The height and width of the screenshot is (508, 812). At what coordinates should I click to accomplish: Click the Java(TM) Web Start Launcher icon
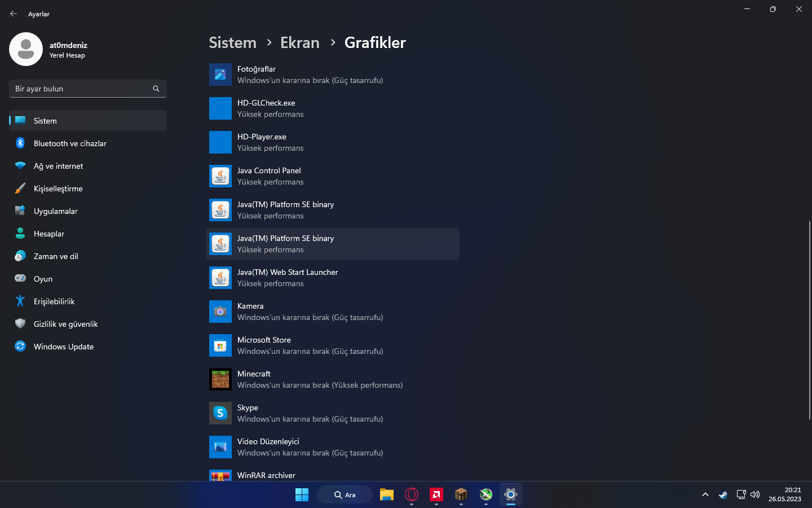point(220,278)
